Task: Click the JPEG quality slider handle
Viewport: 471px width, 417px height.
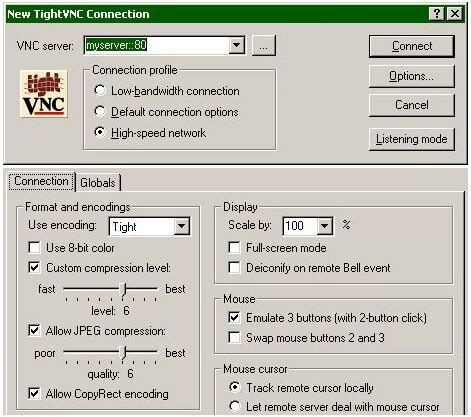Action: point(123,353)
